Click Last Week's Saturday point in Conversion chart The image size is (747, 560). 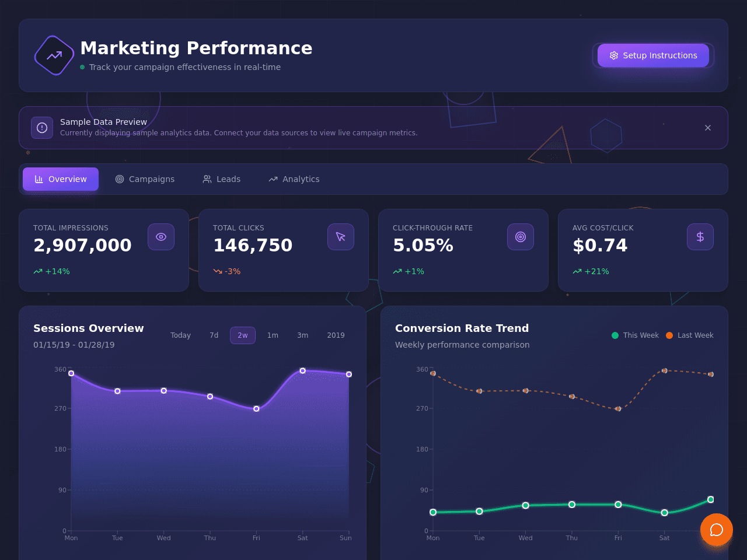tap(665, 370)
